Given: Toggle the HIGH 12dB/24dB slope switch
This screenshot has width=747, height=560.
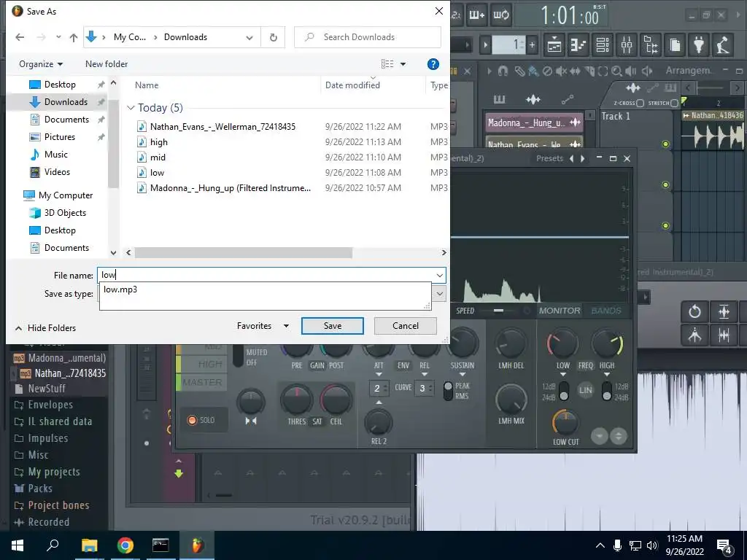Looking at the screenshot, I should 607,392.
